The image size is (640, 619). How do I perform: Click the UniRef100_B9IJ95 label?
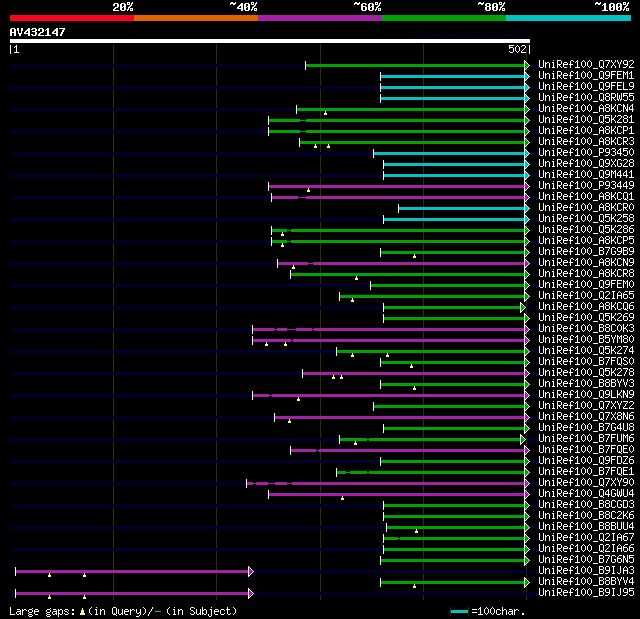[586, 593]
